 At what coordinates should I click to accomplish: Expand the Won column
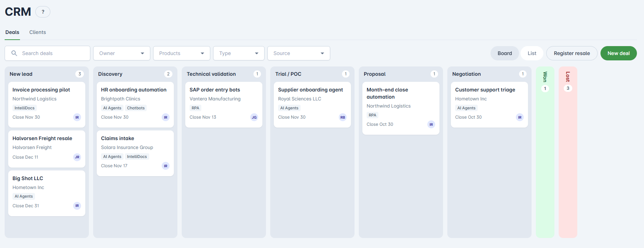[x=545, y=152]
